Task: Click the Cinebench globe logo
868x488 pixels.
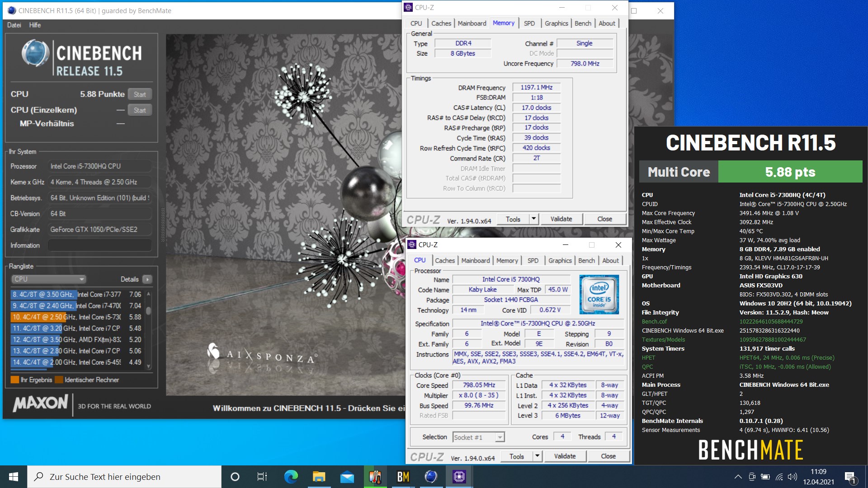Action: coord(35,53)
